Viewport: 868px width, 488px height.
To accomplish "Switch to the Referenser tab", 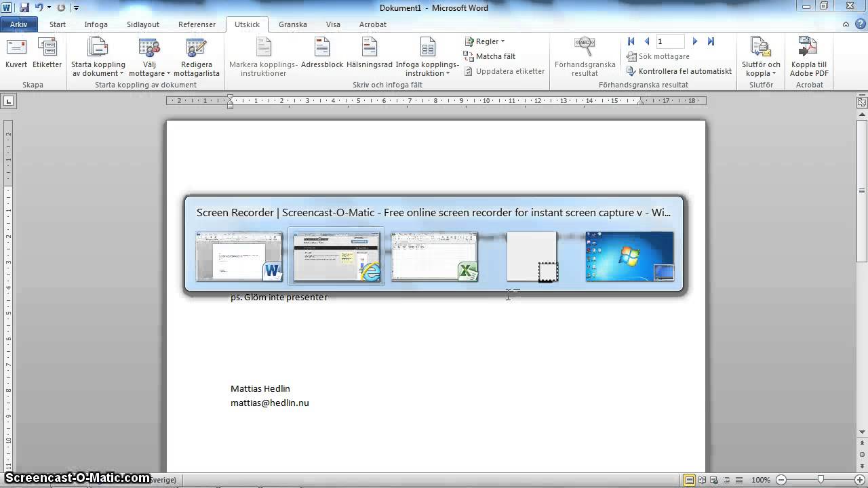I will click(197, 24).
